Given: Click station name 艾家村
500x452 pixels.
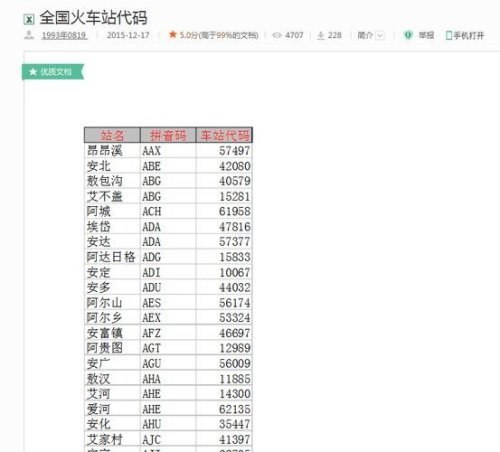Looking at the screenshot, I should point(105,439).
